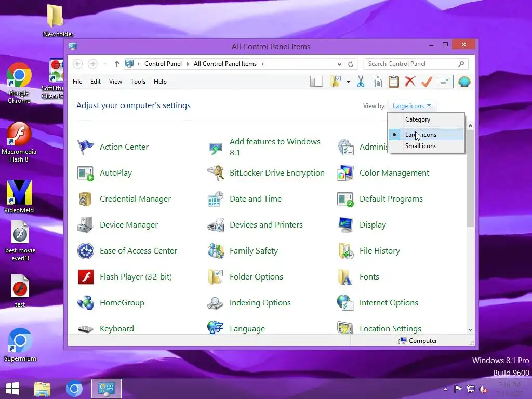This screenshot has height=399, width=532.
Task: Open the Language icon
Action: point(216,328)
